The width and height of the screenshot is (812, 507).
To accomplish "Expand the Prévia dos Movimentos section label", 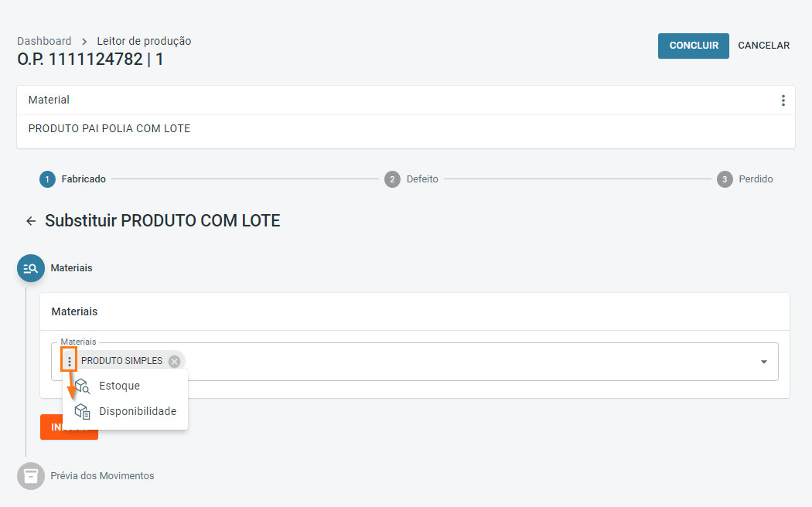I will (x=102, y=476).
